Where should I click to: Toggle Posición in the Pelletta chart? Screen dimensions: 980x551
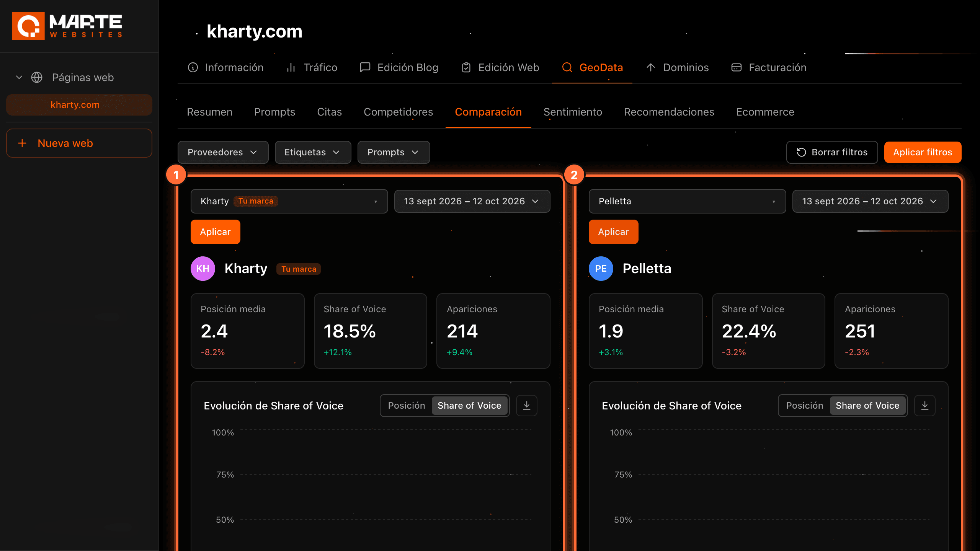(805, 406)
